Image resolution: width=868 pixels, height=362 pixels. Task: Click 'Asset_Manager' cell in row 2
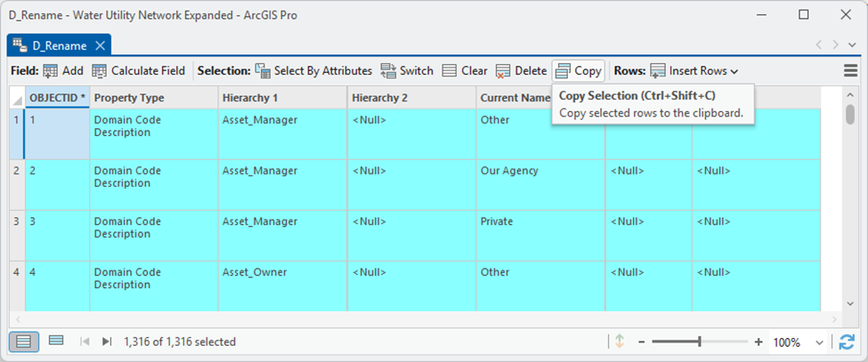282,185
